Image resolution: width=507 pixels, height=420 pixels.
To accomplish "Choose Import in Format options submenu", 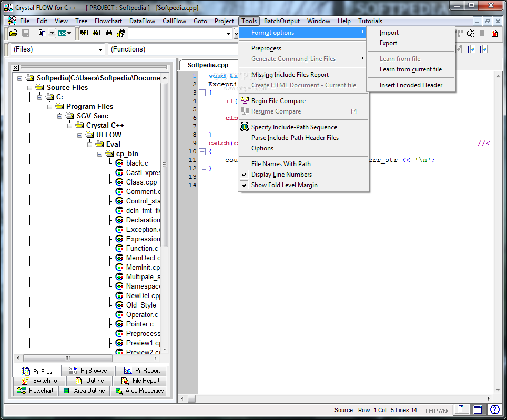I will point(411,33).
